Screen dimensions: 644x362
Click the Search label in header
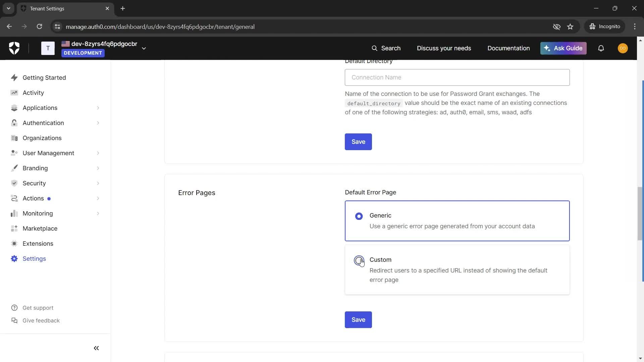[x=391, y=48]
